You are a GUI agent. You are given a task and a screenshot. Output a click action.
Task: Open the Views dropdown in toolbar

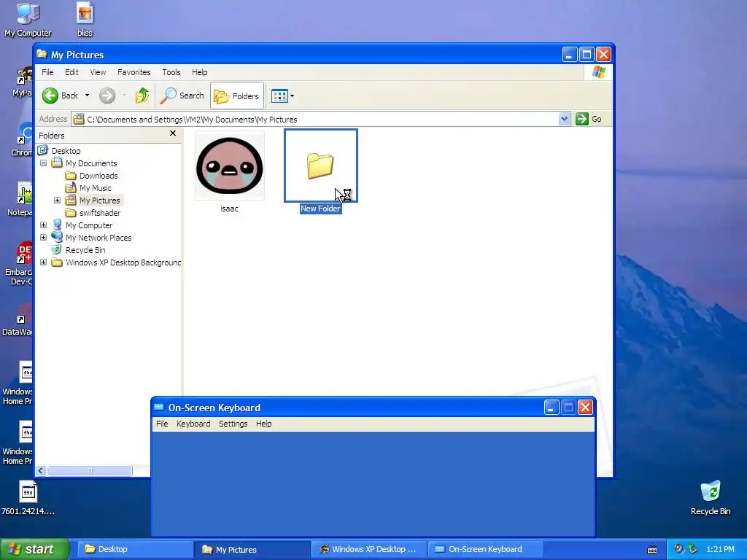click(282, 96)
